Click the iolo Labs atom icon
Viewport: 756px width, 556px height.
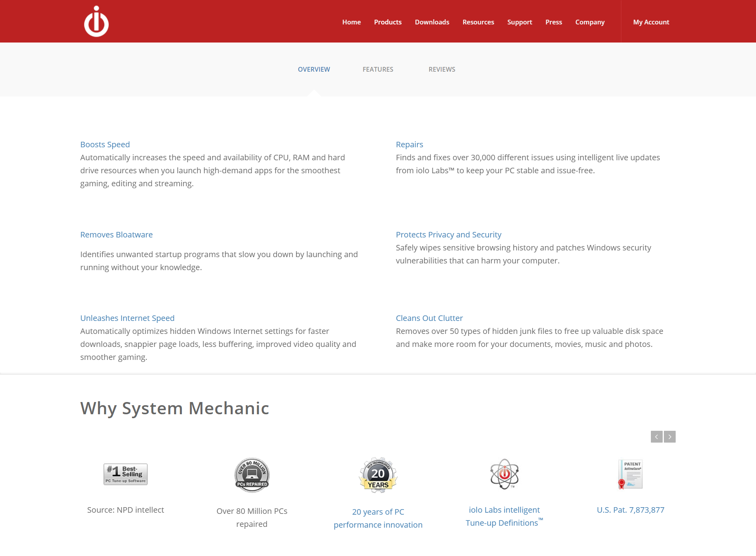(x=504, y=474)
